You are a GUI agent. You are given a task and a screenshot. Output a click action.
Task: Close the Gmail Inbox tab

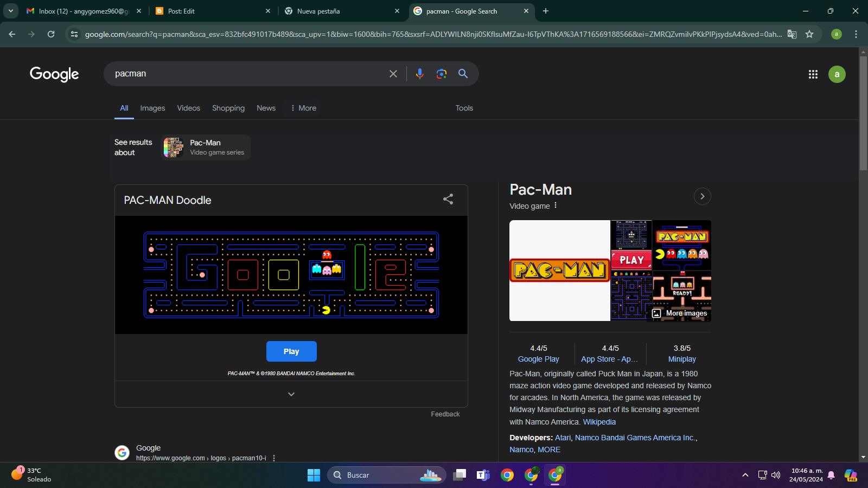click(x=139, y=11)
